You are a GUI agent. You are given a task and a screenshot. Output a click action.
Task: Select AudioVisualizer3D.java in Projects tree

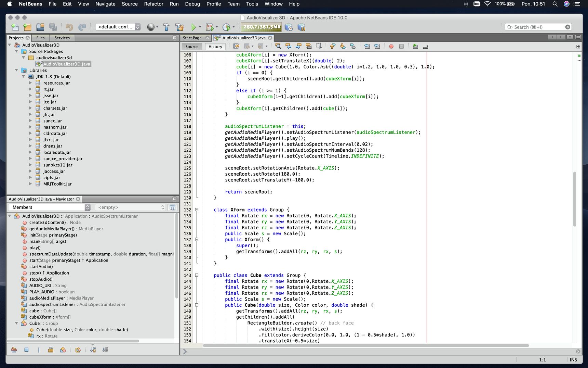66,64
